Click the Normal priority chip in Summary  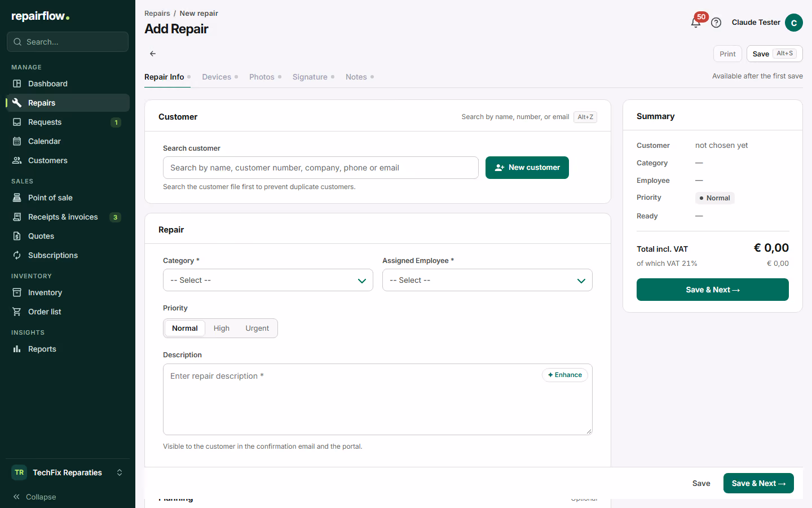click(x=714, y=198)
